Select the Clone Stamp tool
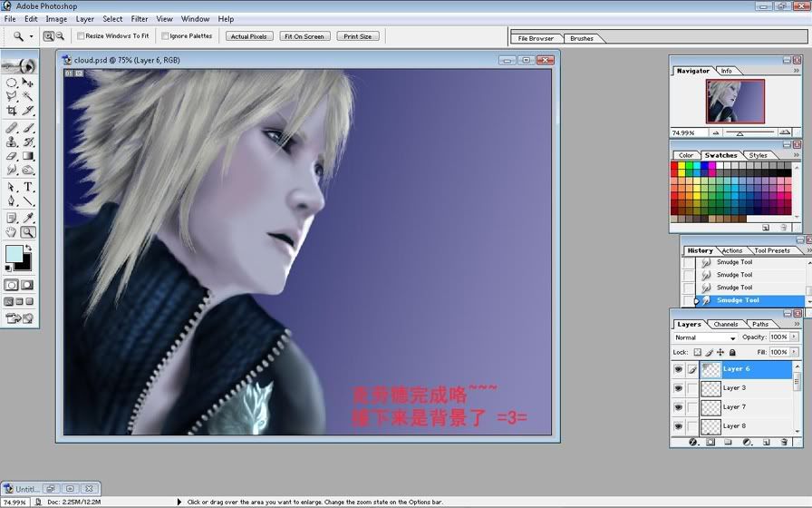812x508 pixels. pyautogui.click(x=11, y=142)
